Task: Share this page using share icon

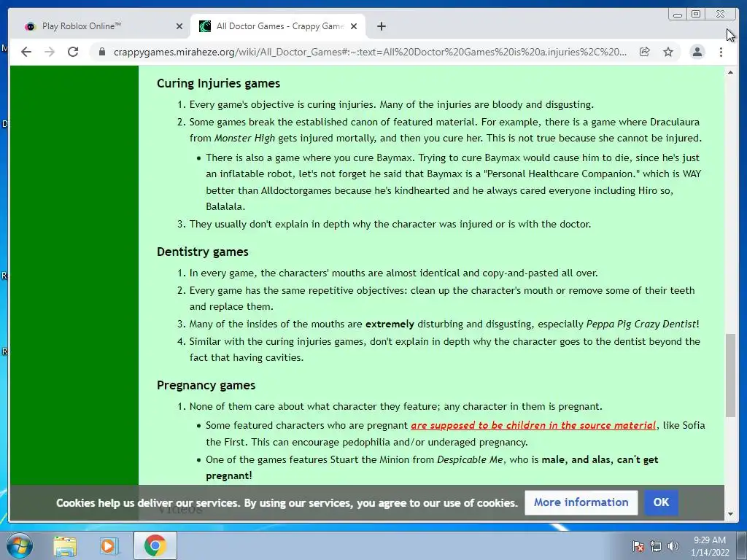Action: tap(645, 52)
